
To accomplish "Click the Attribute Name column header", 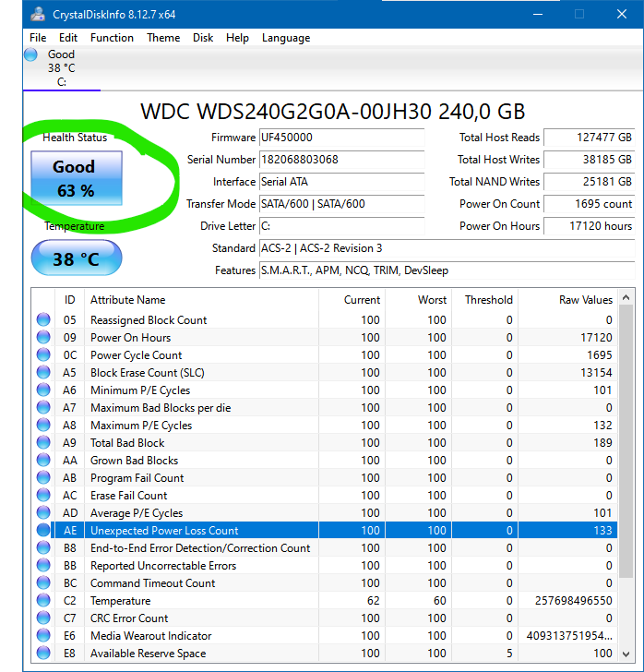I will pyautogui.click(x=201, y=300).
